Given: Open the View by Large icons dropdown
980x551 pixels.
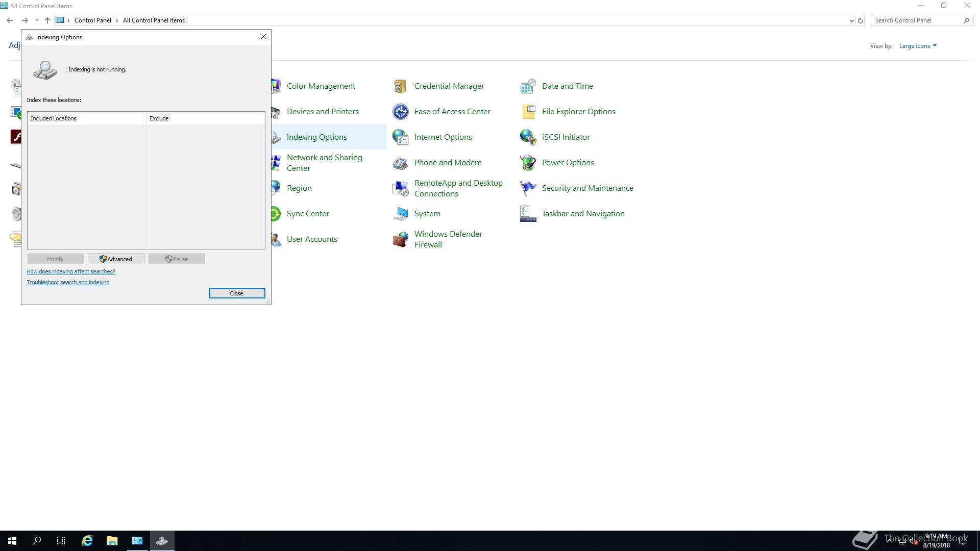Looking at the screenshot, I should (918, 46).
